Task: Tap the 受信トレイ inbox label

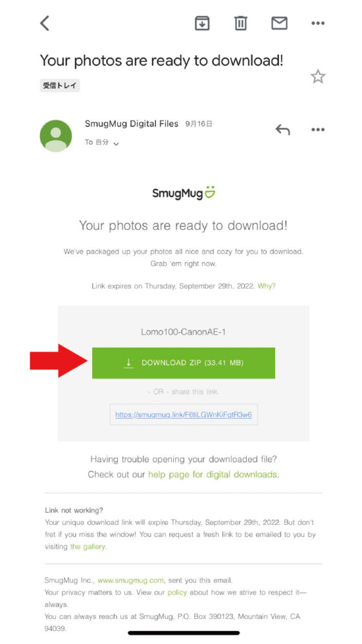Action: point(60,86)
